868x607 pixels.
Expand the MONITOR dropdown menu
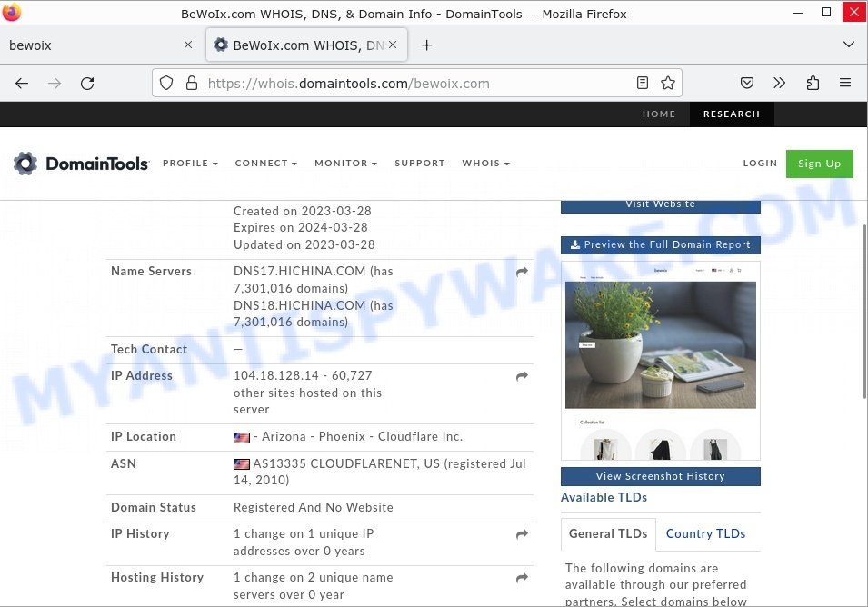tap(345, 164)
